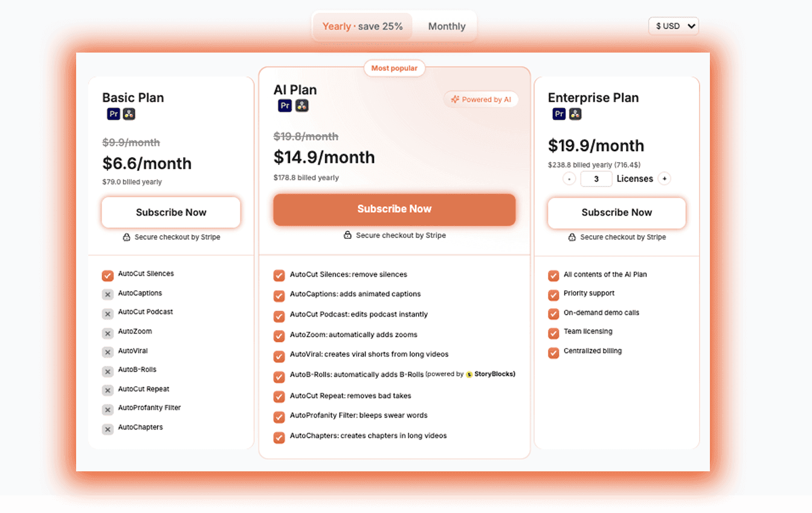
Task: Click the Premiere Pro icon under Basic Plan
Action: coord(114,114)
